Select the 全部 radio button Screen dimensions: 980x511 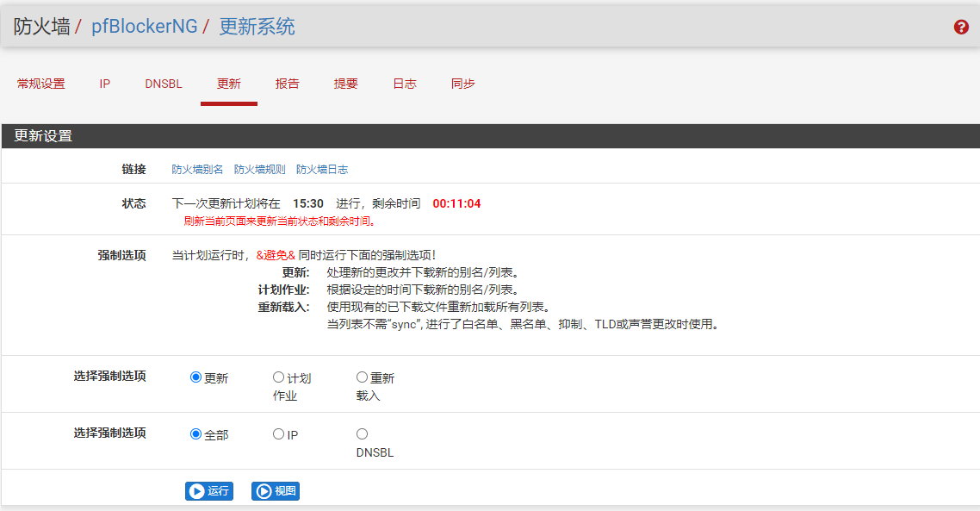click(x=195, y=434)
